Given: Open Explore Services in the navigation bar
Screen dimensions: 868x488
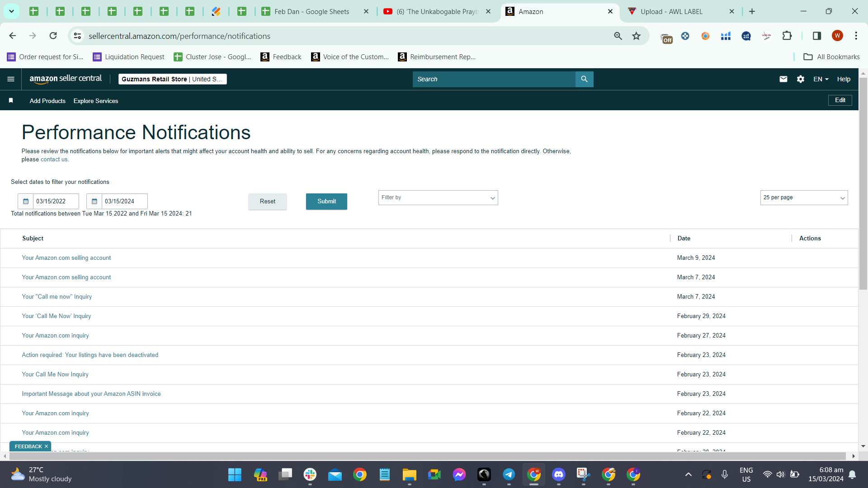Looking at the screenshot, I should tap(96, 101).
